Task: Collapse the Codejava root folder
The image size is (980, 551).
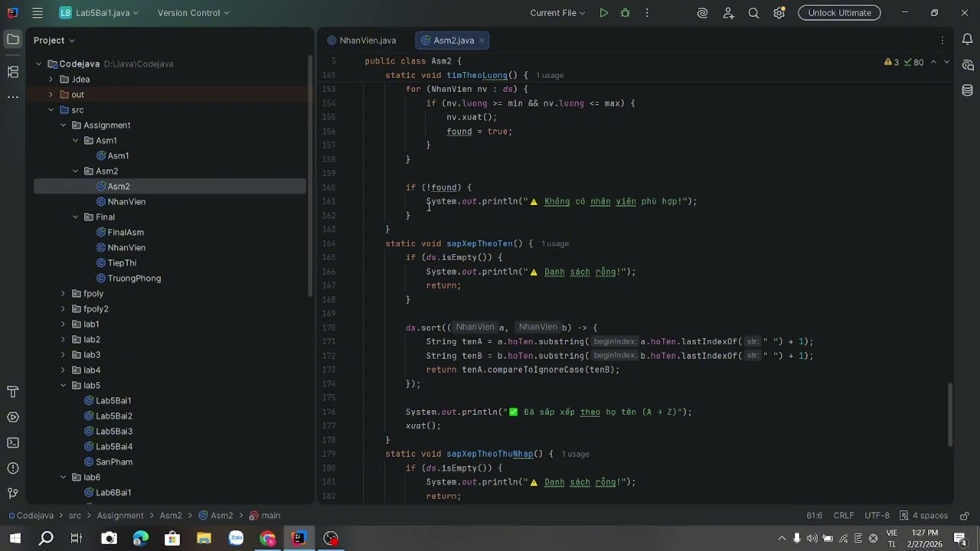Action: pos(39,64)
